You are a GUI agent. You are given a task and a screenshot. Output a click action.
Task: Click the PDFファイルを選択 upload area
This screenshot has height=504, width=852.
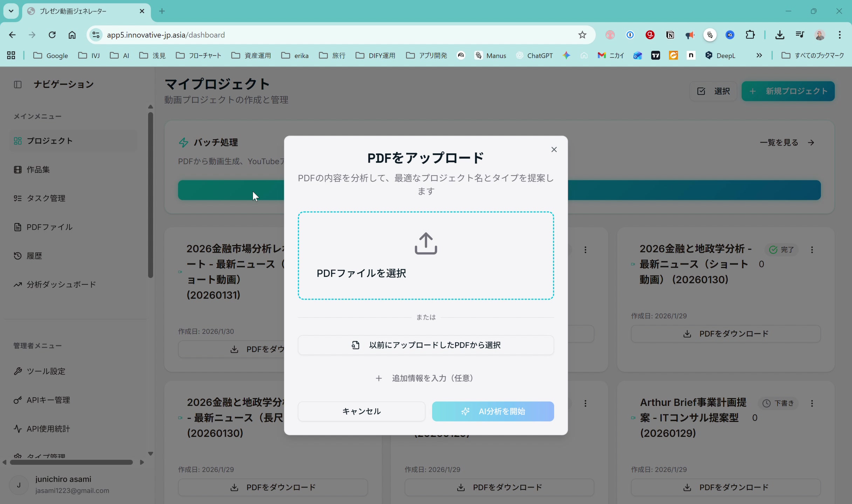coord(425,255)
